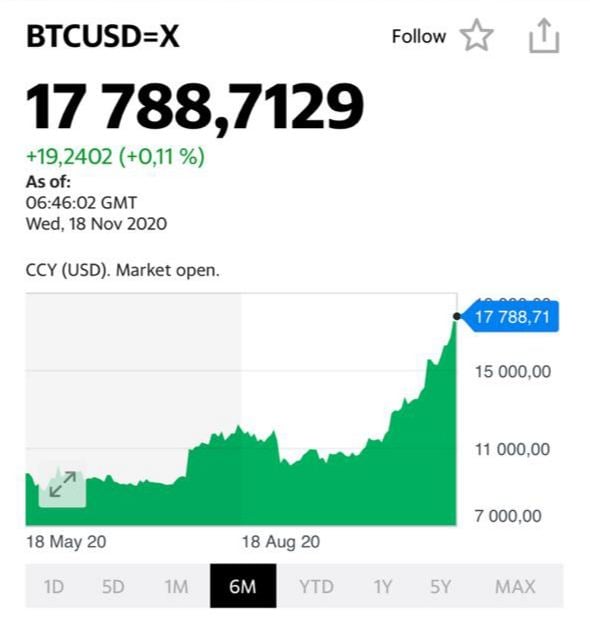The image size is (590, 630).
Task: Tap the share export icon
Action: click(x=544, y=35)
